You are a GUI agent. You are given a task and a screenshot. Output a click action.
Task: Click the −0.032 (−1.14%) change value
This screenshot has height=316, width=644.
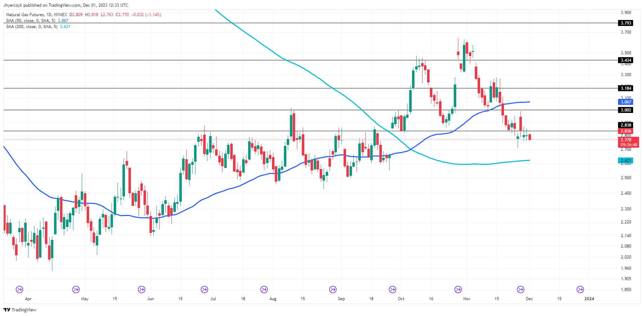pyautogui.click(x=146, y=15)
